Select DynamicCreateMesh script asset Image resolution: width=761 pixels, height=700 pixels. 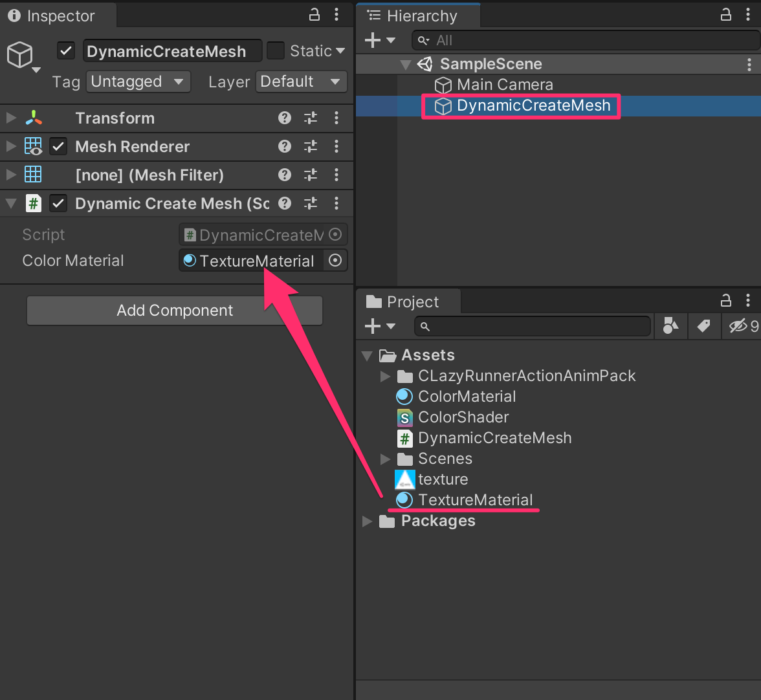[x=494, y=438]
